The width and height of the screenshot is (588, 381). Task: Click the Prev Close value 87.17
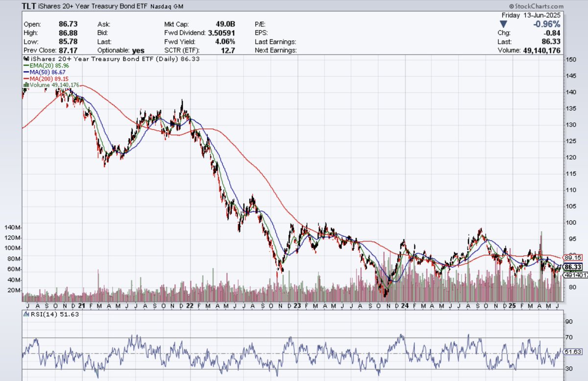(67, 51)
